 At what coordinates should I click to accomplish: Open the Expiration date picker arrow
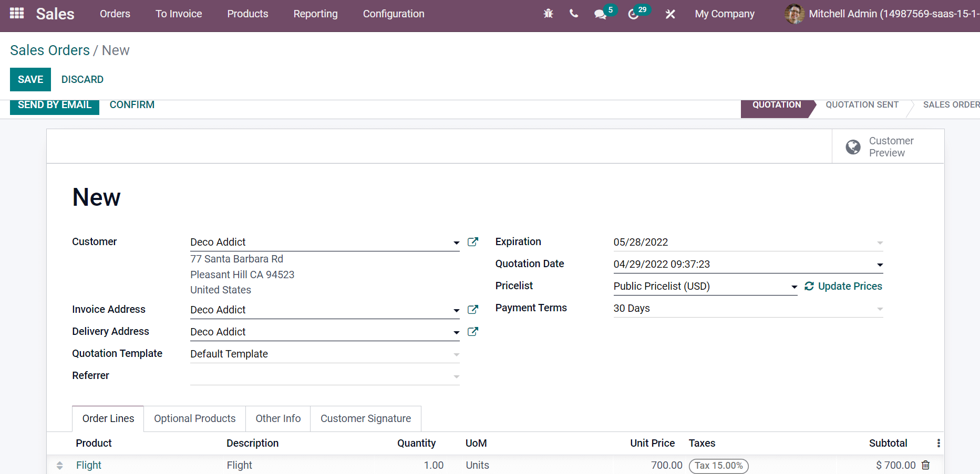[880, 243]
